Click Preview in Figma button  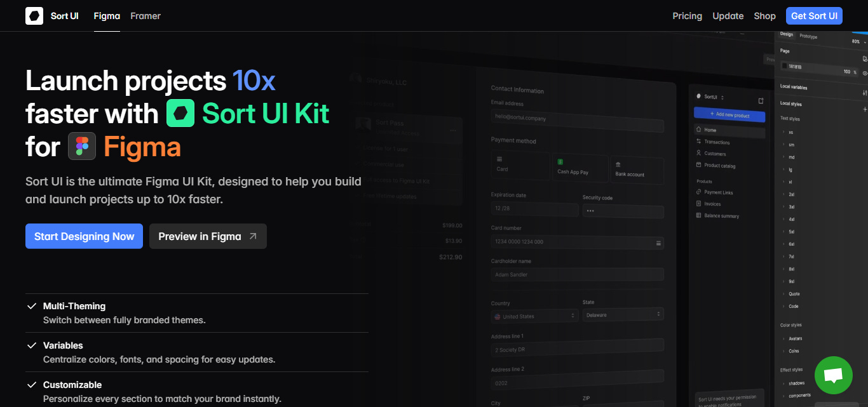tap(208, 236)
